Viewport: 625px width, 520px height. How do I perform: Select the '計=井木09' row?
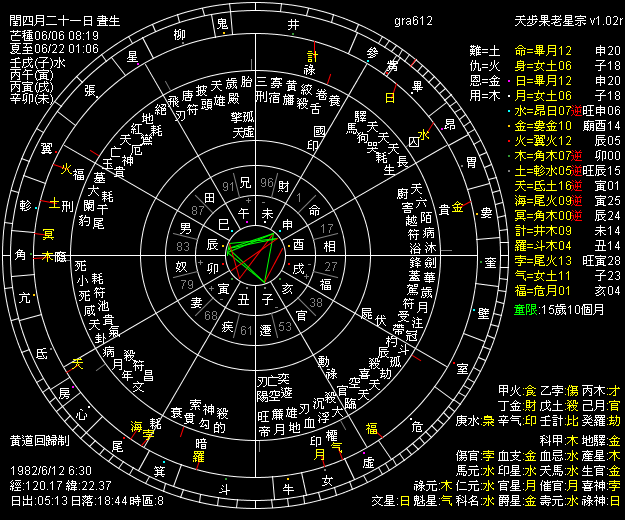567,231
